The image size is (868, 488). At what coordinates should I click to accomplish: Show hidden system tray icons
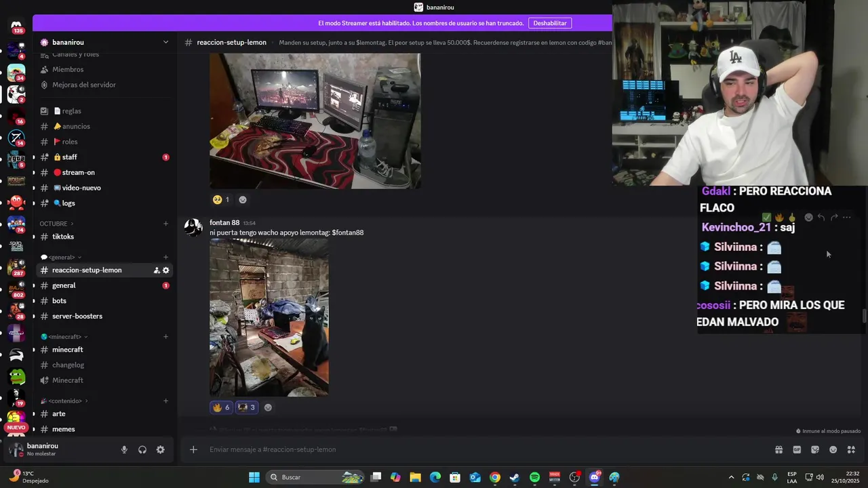click(731, 477)
